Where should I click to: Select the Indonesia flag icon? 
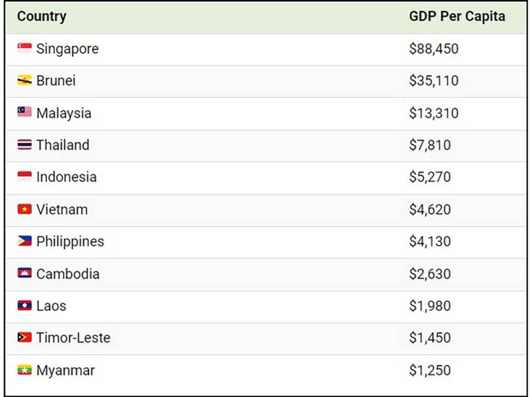(x=25, y=176)
